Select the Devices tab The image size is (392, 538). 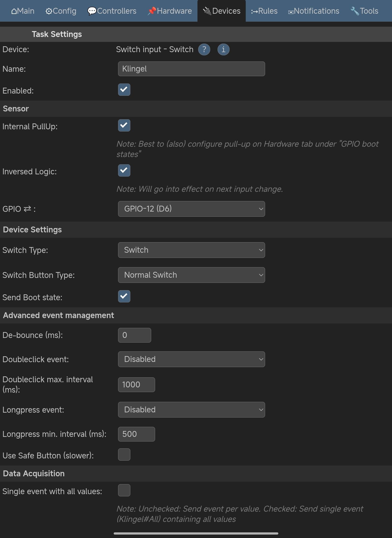pos(221,11)
